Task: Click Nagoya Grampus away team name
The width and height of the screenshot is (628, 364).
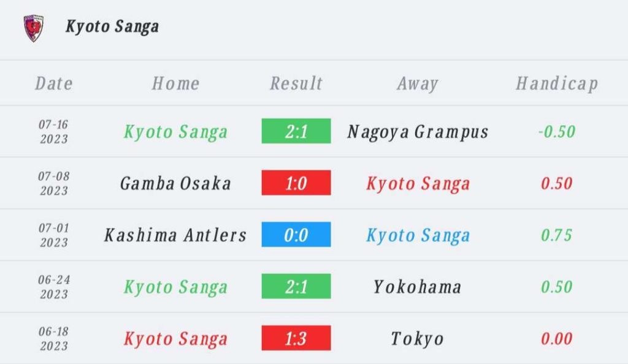Action: 418,132
